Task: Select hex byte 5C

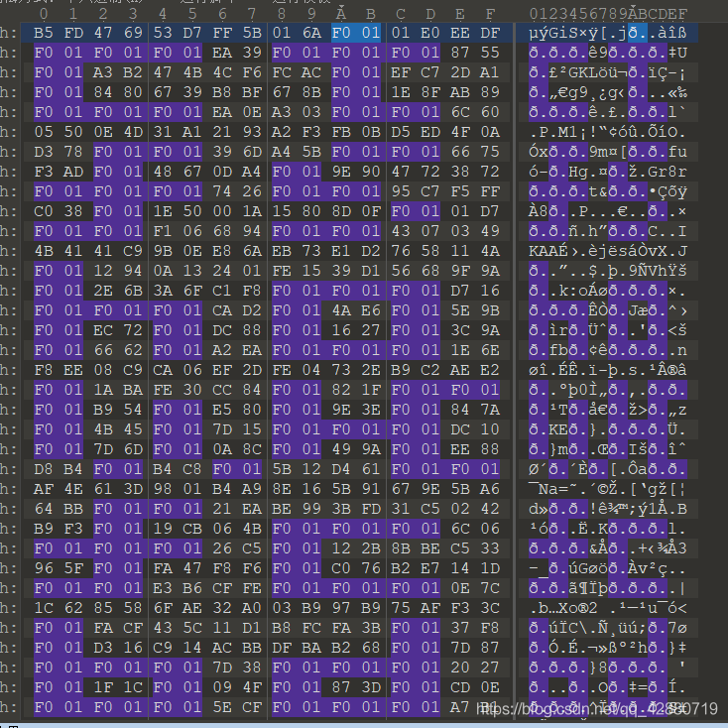Action: [x=192, y=628]
